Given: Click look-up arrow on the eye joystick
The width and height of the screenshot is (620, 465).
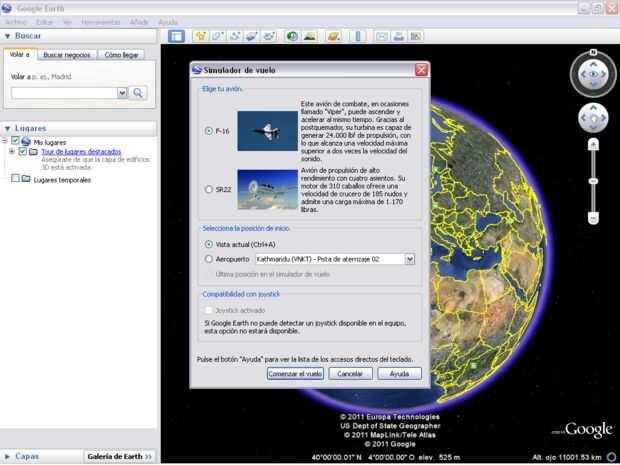Looking at the screenshot, I should pyautogui.click(x=593, y=64).
